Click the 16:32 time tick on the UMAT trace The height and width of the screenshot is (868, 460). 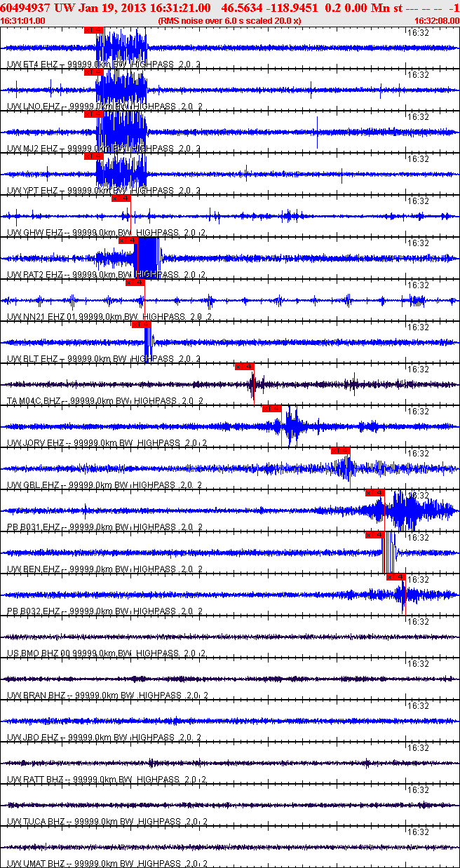point(419,832)
